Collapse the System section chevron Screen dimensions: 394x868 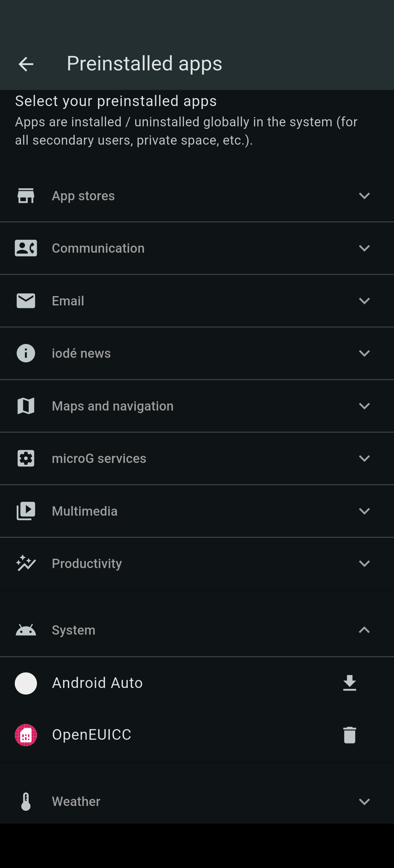pyautogui.click(x=364, y=630)
